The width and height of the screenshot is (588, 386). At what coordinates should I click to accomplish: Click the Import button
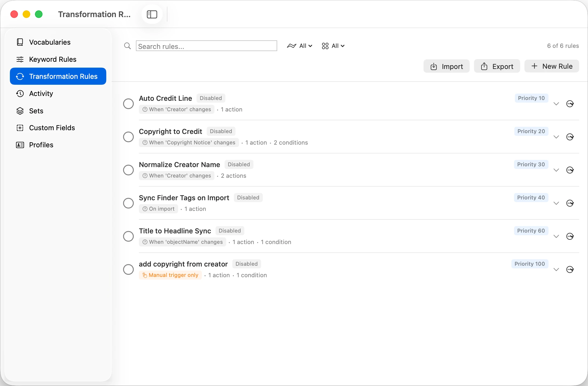point(446,66)
